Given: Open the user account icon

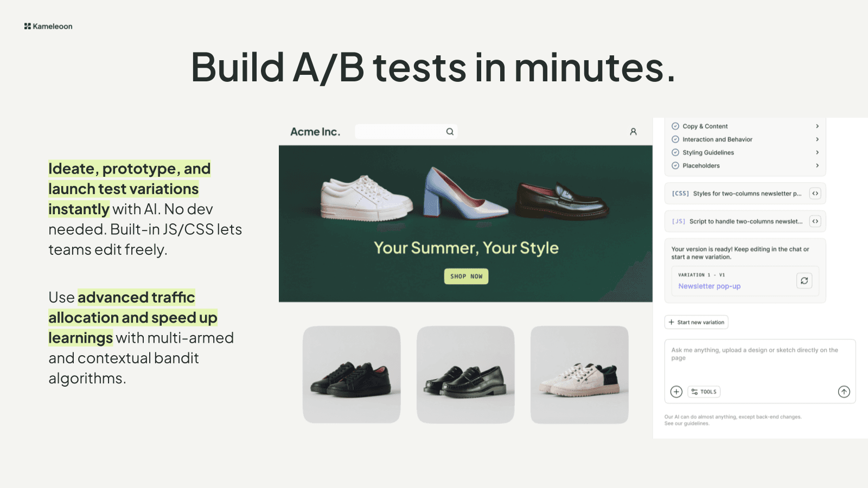Looking at the screenshot, I should (633, 132).
